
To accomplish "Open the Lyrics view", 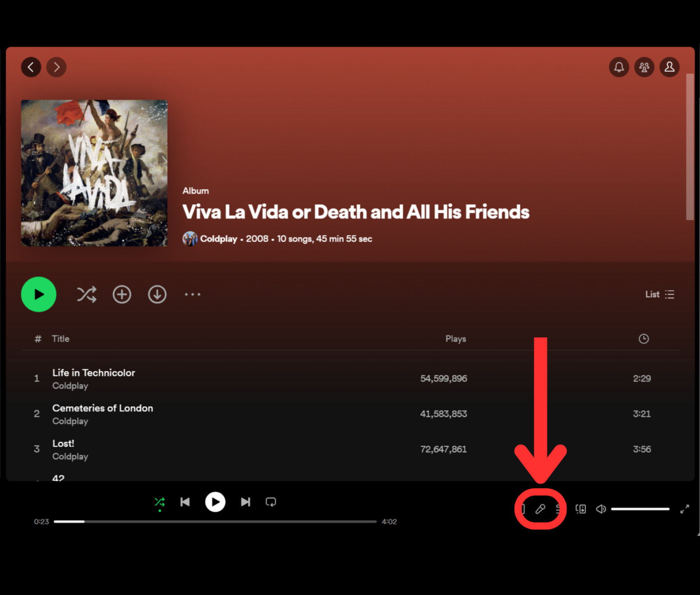I will pyautogui.click(x=541, y=509).
